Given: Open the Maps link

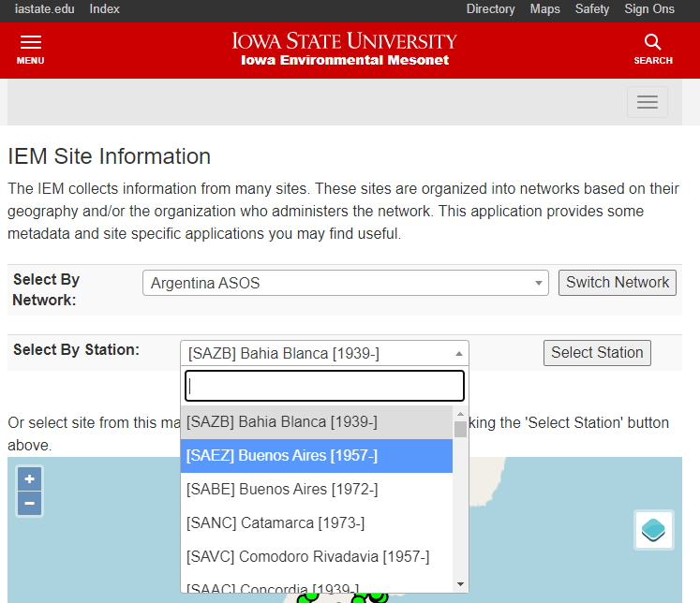Looking at the screenshot, I should pos(545,9).
